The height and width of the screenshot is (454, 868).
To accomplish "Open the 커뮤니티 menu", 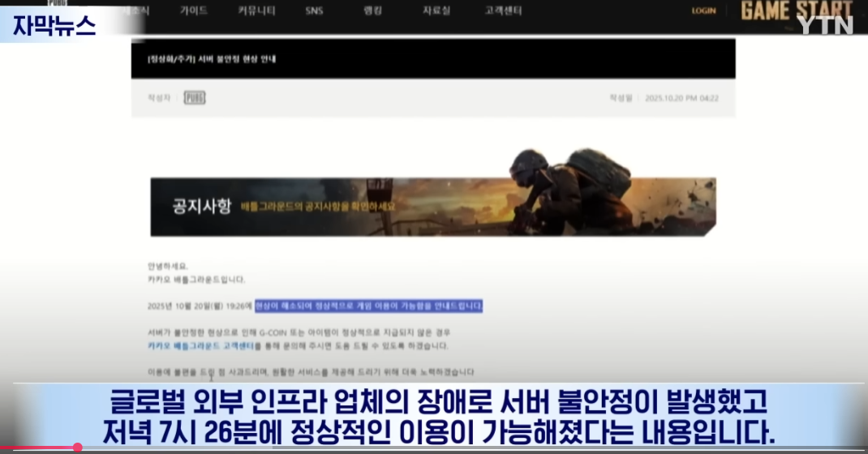I will point(256,11).
